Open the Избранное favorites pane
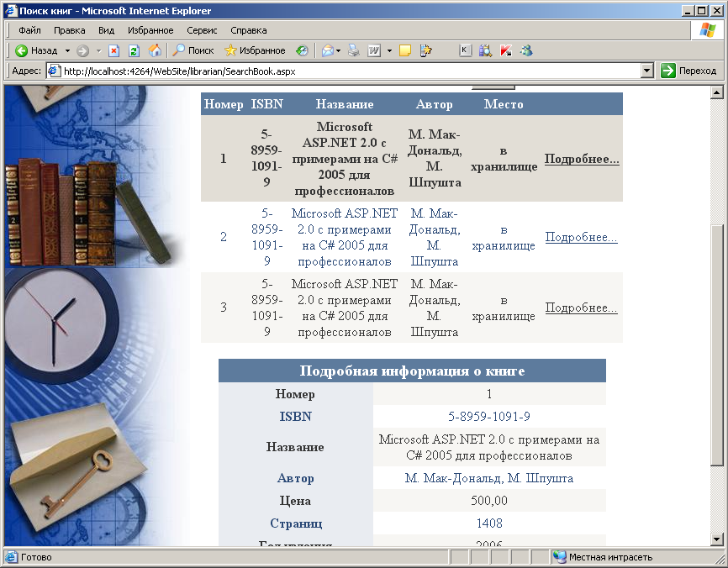This screenshot has width=728, height=568. pos(255,50)
